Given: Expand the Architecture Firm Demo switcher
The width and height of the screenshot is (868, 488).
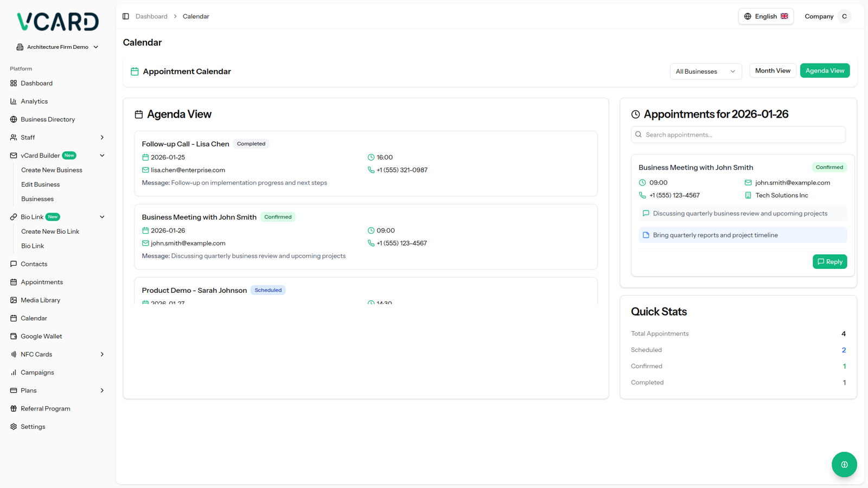Looking at the screenshot, I should (x=58, y=47).
